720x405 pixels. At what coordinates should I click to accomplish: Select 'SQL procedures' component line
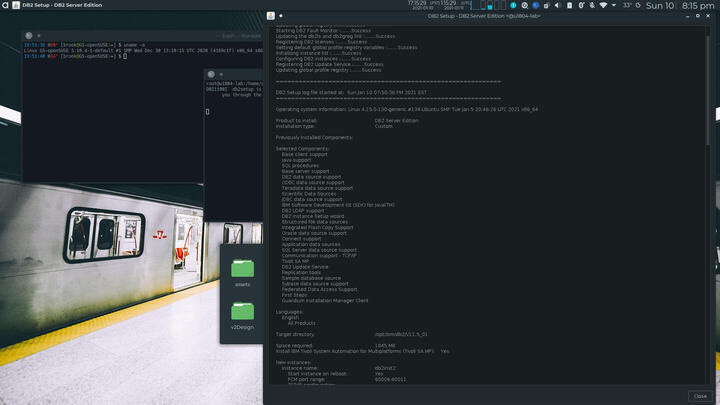[300, 165]
